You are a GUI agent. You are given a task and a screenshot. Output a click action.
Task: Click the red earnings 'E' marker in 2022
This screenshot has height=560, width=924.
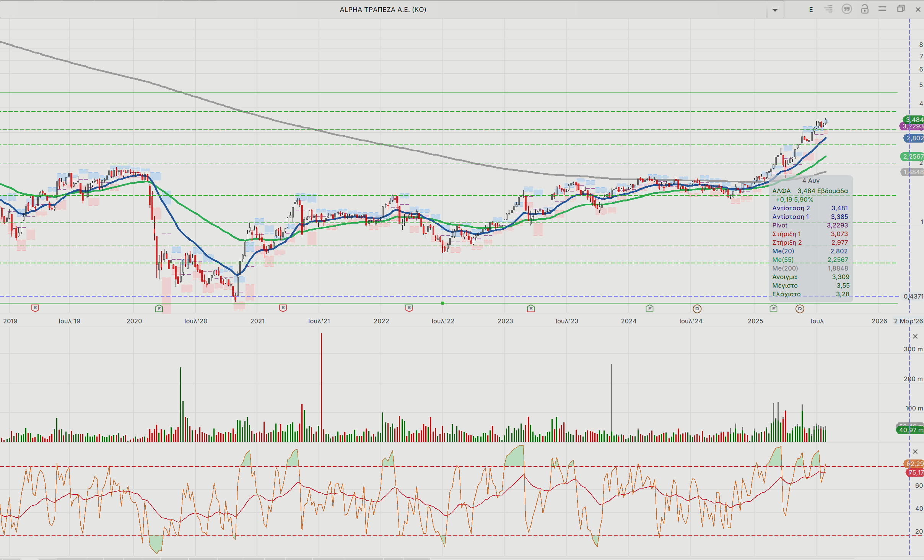coord(409,308)
